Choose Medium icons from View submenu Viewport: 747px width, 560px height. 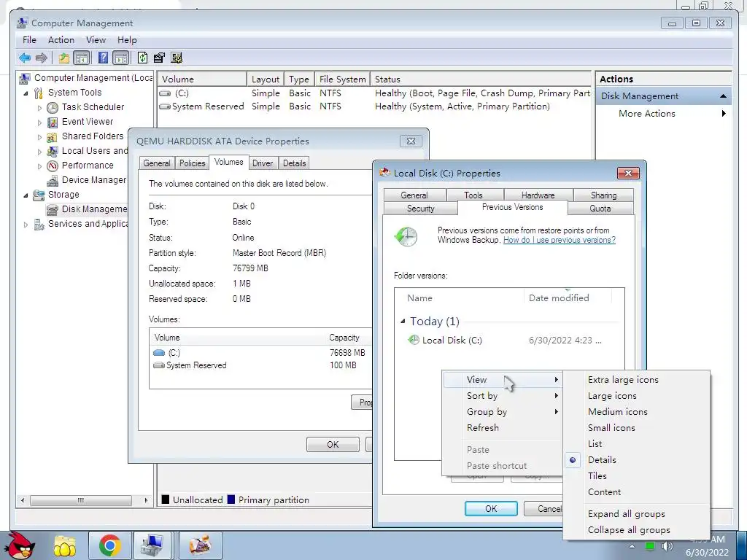617,412
